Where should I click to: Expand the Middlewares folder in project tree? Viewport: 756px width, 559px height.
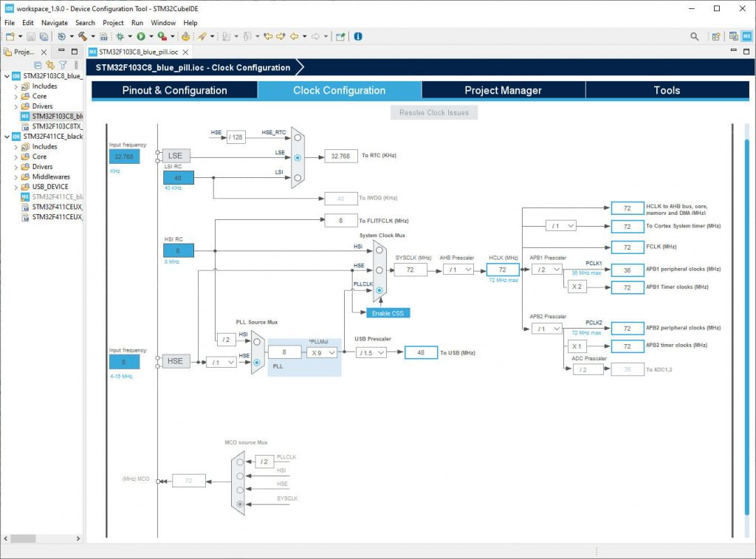pyautogui.click(x=16, y=177)
